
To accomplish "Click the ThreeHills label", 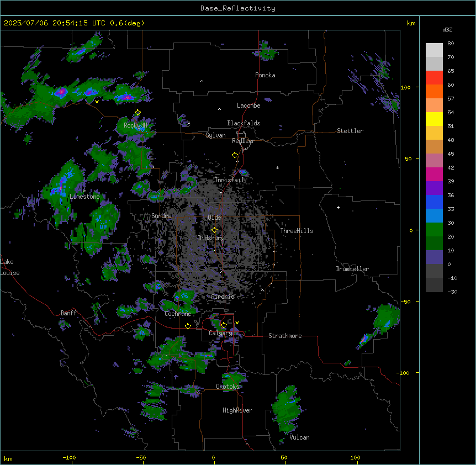I will pyautogui.click(x=297, y=231).
